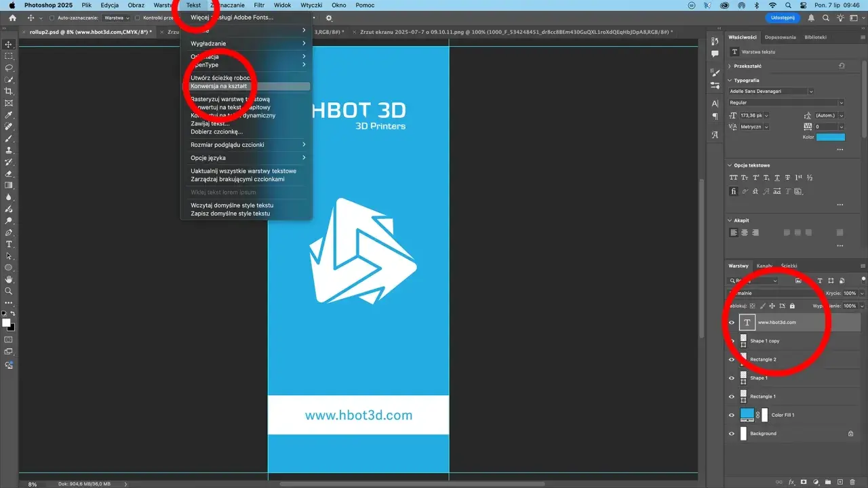Collapse the Opcje tekstowe section

[730, 165]
